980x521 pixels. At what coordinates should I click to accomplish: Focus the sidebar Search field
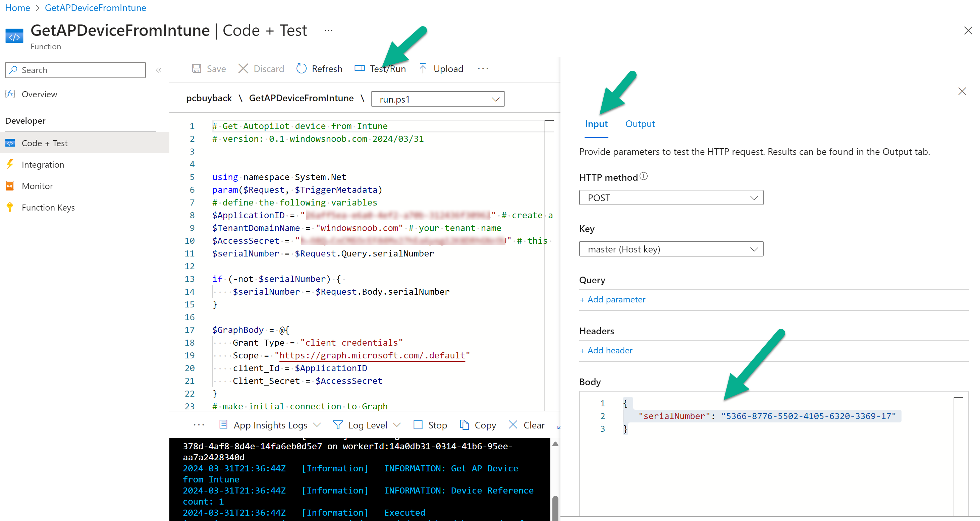pos(75,70)
